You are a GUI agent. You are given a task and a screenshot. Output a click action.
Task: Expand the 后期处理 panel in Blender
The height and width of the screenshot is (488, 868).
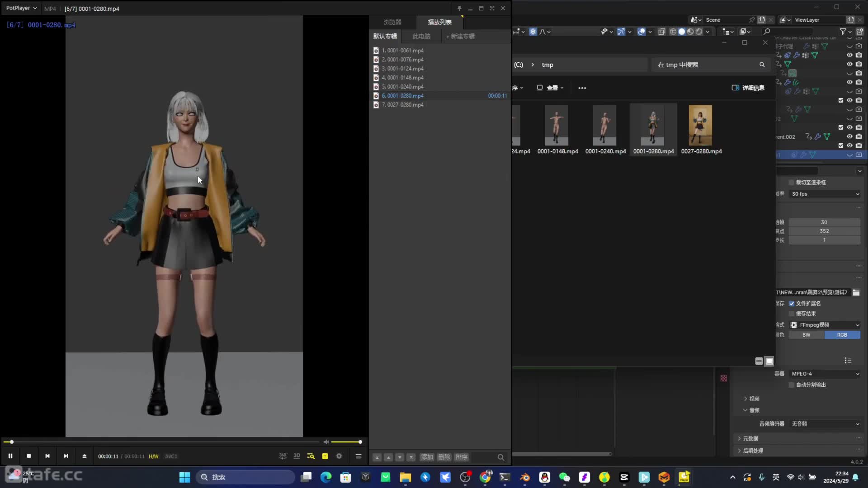coord(750,451)
